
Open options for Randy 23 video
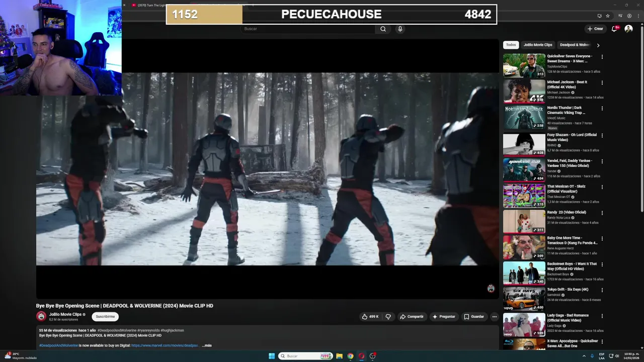click(x=602, y=213)
